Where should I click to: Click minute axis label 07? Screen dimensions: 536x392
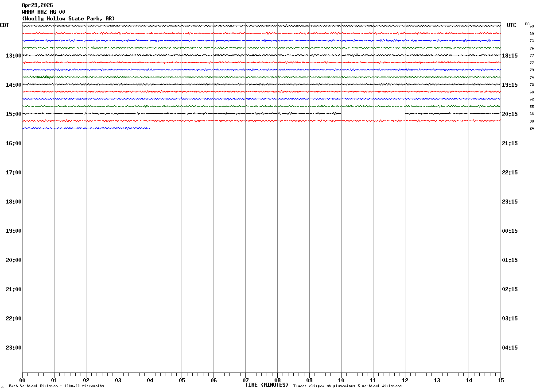point(245,380)
